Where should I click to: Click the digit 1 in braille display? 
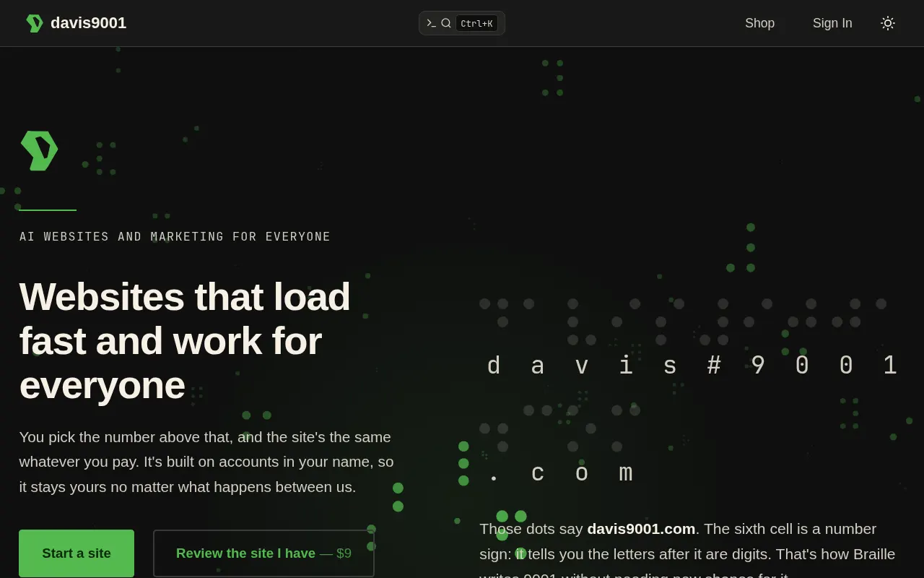(x=890, y=366)
